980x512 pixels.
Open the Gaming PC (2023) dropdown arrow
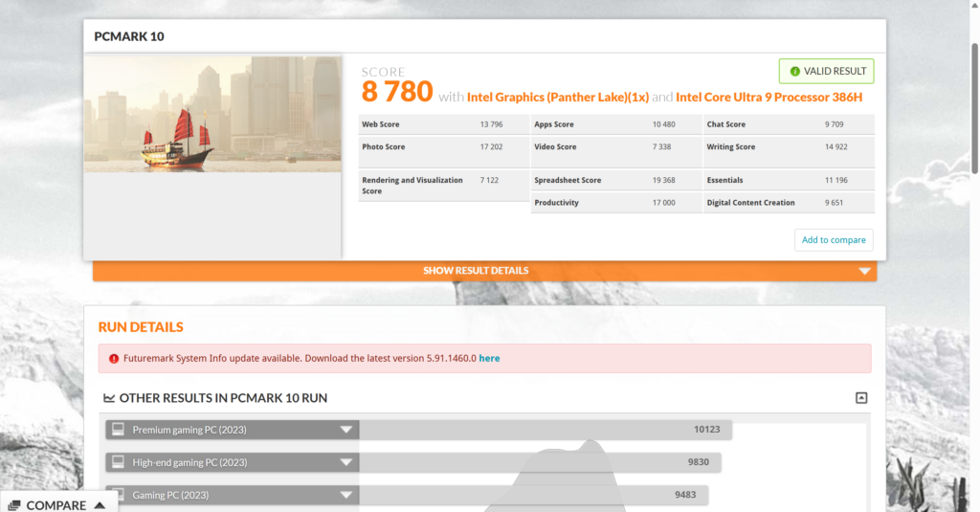pyautogui.click(x=345, y=495)
